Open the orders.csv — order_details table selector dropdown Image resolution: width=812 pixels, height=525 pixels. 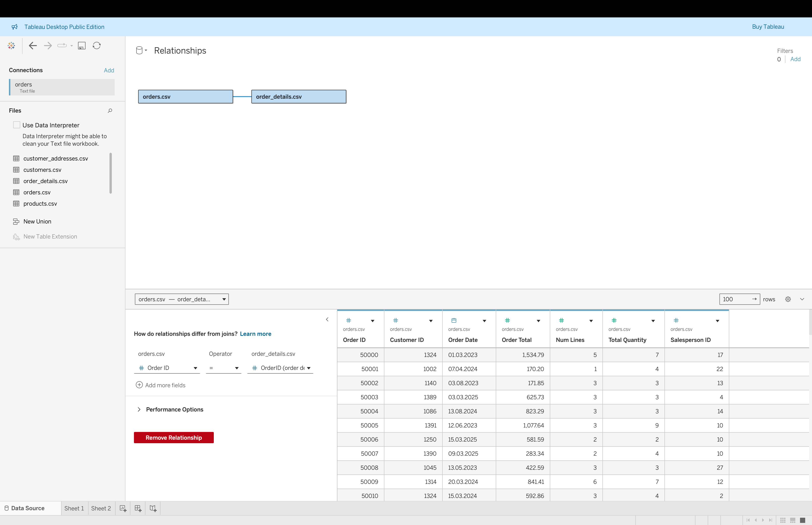182,299
